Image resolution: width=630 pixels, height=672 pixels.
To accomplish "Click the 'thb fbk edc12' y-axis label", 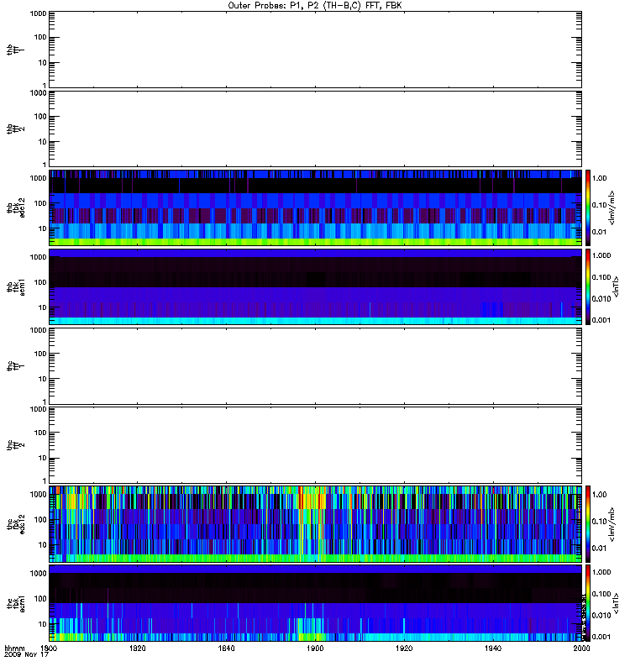I will (15, 207).
